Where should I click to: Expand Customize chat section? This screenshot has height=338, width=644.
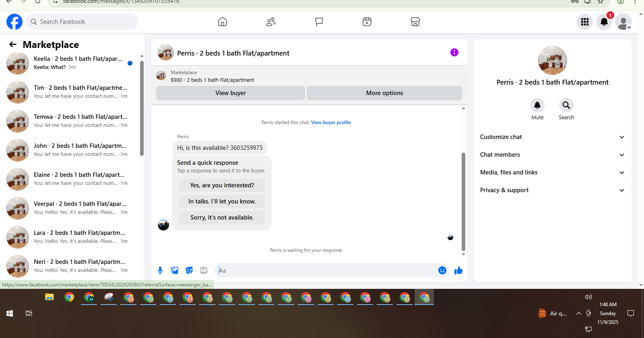point(553,137)
